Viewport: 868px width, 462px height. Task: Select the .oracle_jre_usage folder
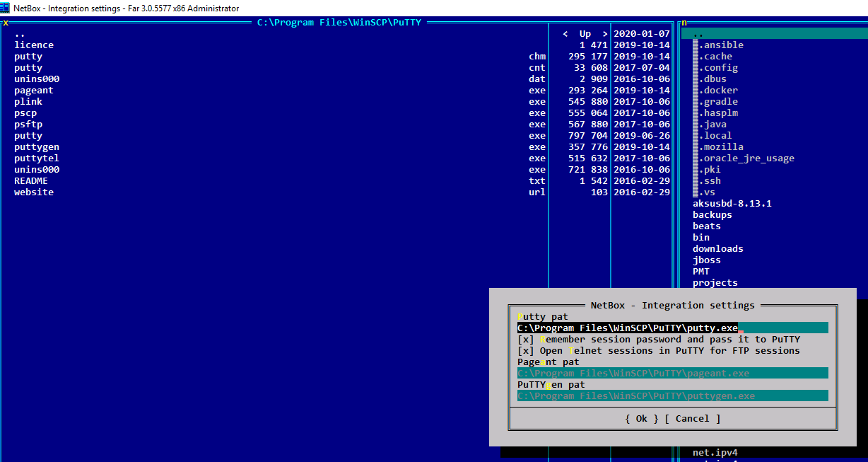746,158
